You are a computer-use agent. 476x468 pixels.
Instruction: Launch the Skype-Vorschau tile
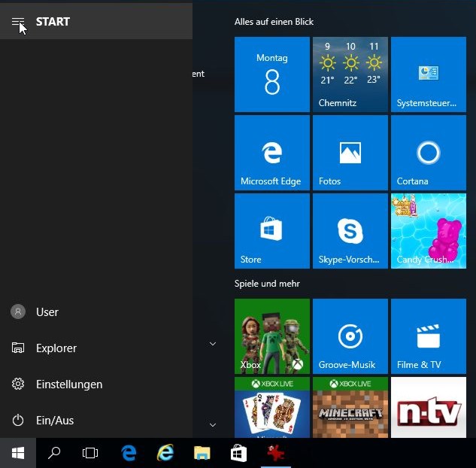[x=350, y=231]
